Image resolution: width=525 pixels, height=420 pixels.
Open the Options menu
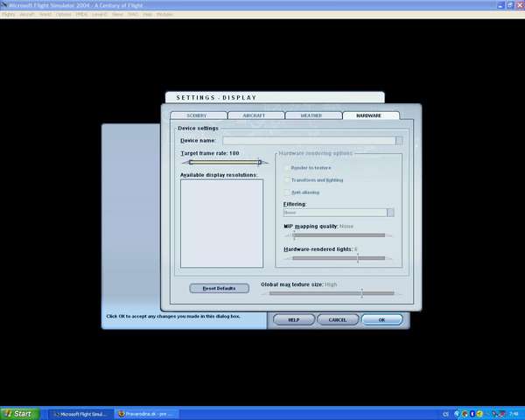click(63, 14)
